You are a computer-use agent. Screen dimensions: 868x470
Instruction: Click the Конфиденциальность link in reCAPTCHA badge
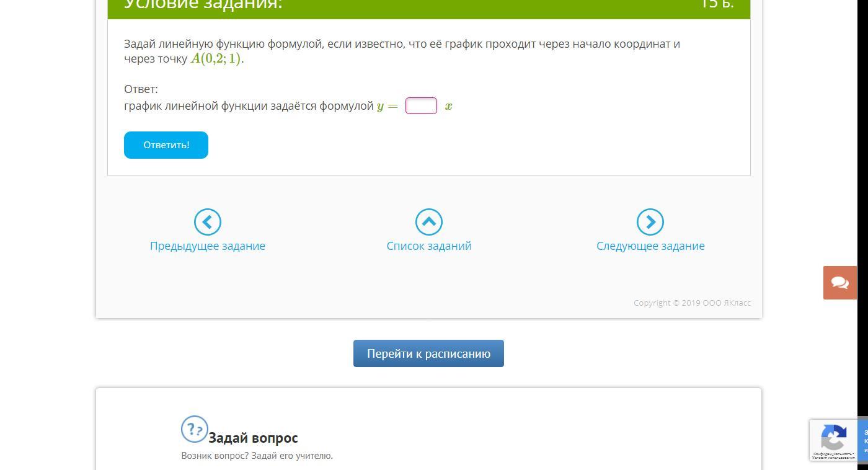tap(831, 453)
